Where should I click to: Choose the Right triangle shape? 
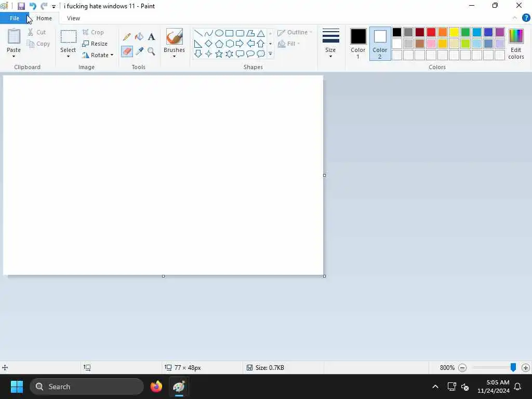click(198, 44)
